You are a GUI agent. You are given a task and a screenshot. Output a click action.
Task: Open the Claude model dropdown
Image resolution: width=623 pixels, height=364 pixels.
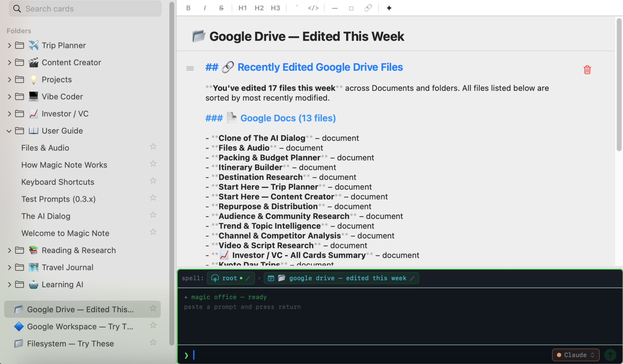pos(575,355)
